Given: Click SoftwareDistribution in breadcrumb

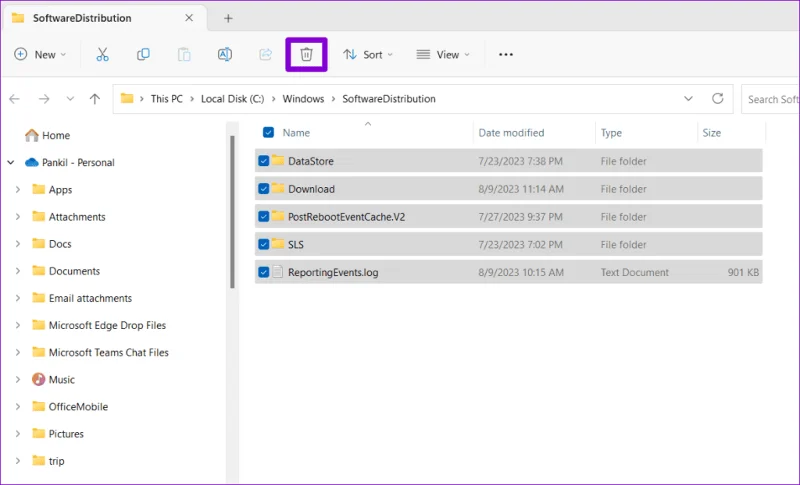Looking at the screenshot, I should click(x=389, y=99).
